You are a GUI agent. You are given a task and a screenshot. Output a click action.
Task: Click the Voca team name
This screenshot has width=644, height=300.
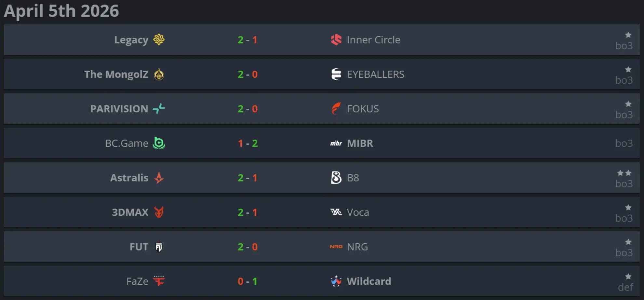point(358,212)
